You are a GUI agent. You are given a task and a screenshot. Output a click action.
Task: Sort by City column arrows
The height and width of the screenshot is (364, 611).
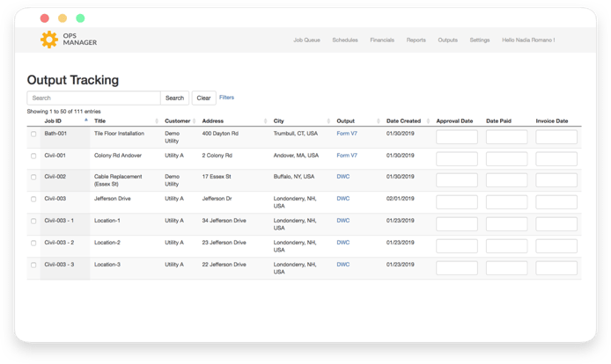point(328,121)
